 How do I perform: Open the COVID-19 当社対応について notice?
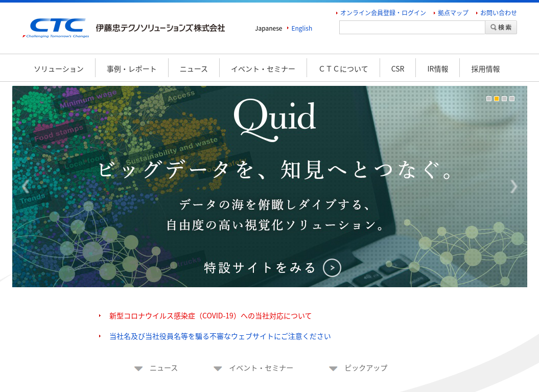[x=210, y=316]
